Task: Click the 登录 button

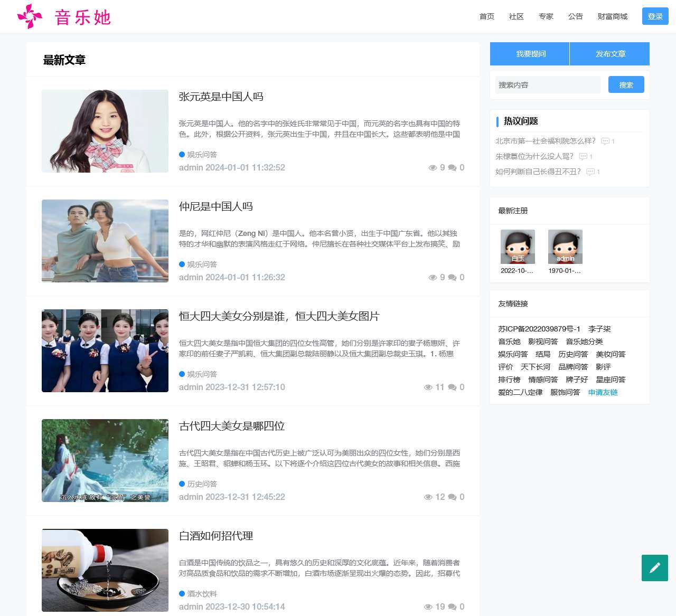Action: click(655, 16)
